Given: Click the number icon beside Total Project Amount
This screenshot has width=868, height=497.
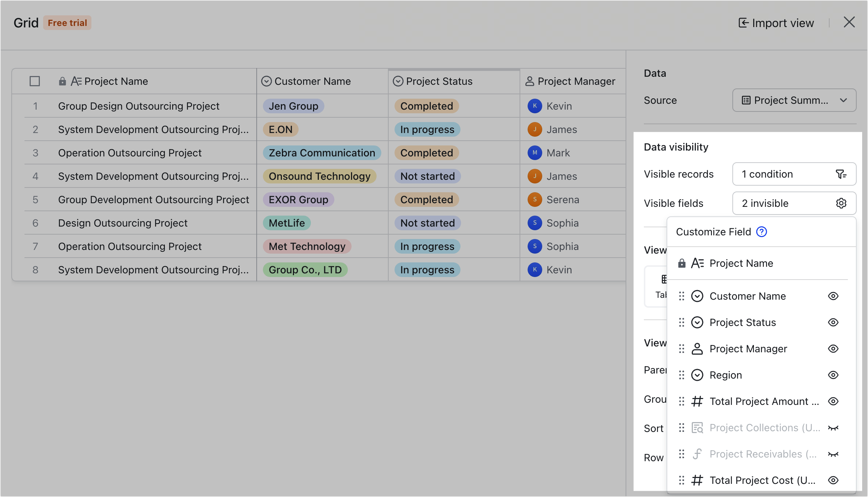Looking at the screenshot, I should tap(697, 401).
